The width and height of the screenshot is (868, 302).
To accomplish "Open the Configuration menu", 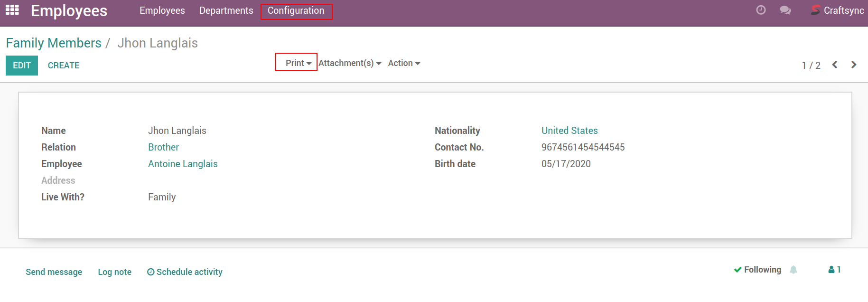I will (296, 10).
